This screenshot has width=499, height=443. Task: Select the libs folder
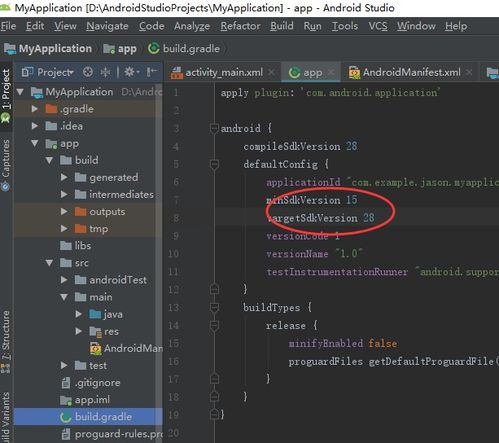click(x=75, y=246)
